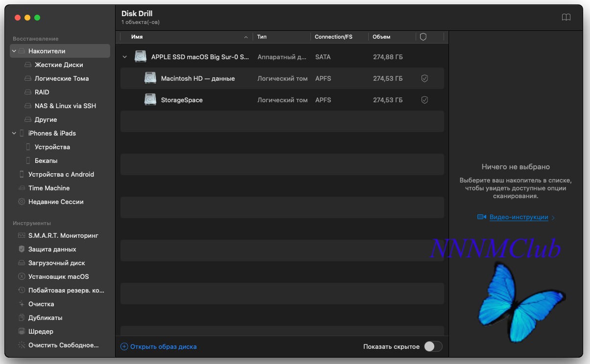590x364 pixels.
Task: Click the 274,88 ГБ size cell
Action: click(388, 57)
